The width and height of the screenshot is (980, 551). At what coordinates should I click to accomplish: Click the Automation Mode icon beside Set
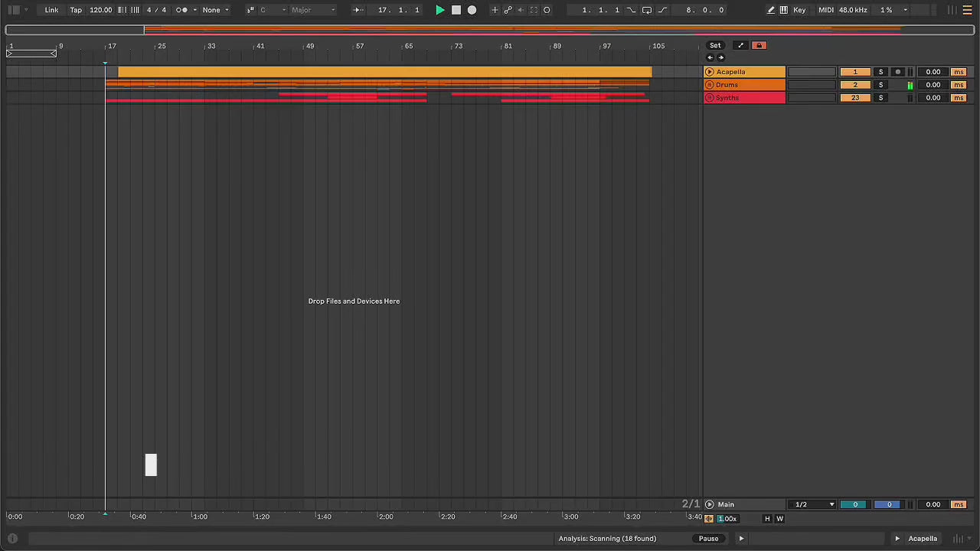740,45
